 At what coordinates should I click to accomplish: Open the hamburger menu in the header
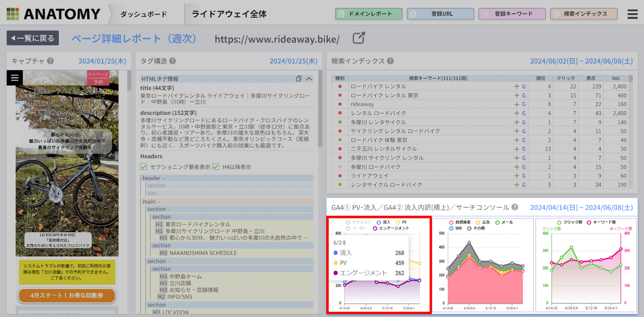click(632, 14)
